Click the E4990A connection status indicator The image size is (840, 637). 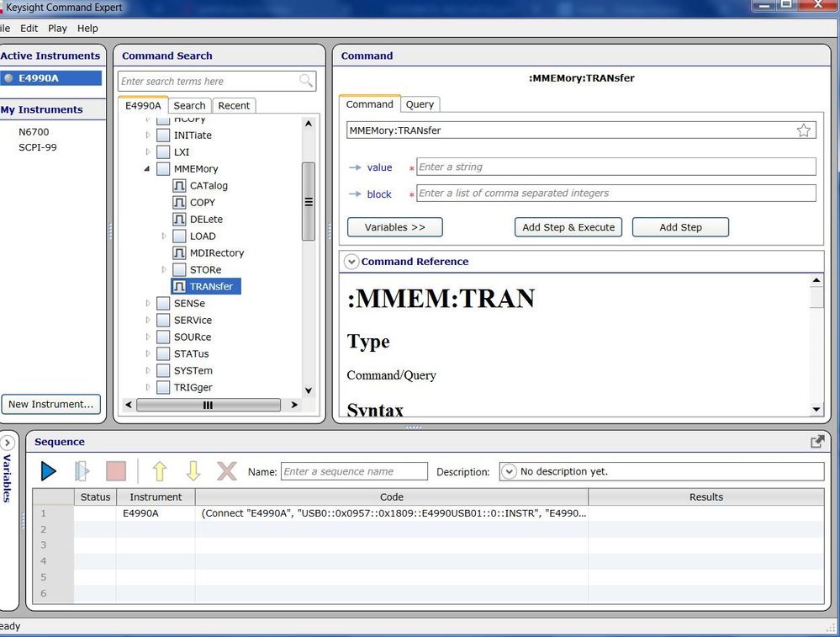8,77
